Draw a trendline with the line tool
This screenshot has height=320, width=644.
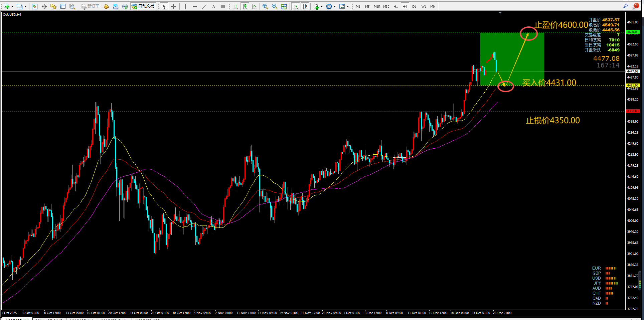[204, 6]
